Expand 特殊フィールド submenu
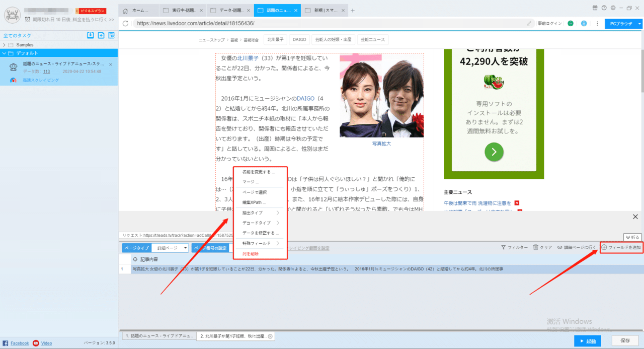The width and height of the screenshot is (644, 349). tap(260, 243)
